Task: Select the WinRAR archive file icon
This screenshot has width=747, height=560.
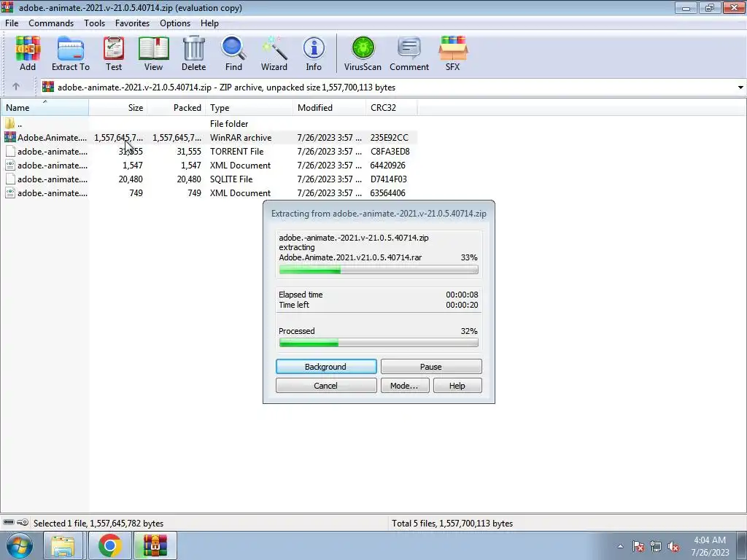Action: [x=9, y=137]
